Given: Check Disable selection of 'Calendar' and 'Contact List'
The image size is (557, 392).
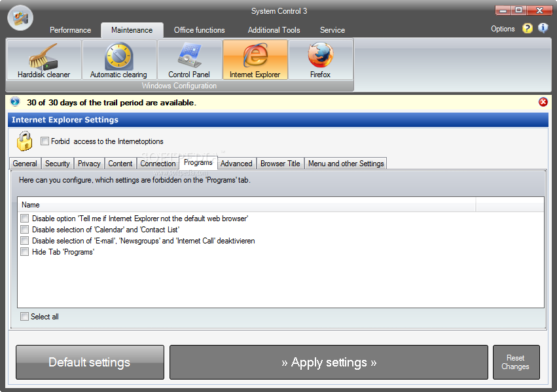Looking at the screenshot, I should (24, 230).
